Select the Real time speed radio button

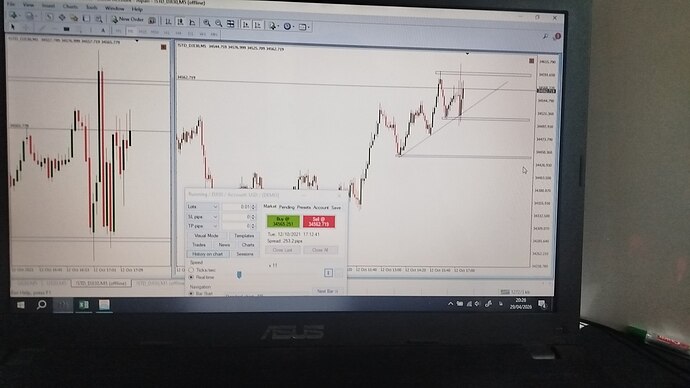tap(191, 277)
